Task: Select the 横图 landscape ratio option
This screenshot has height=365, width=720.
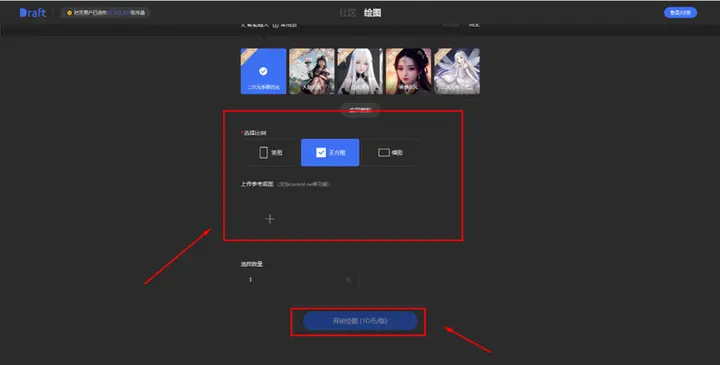Action: point(390,152)
